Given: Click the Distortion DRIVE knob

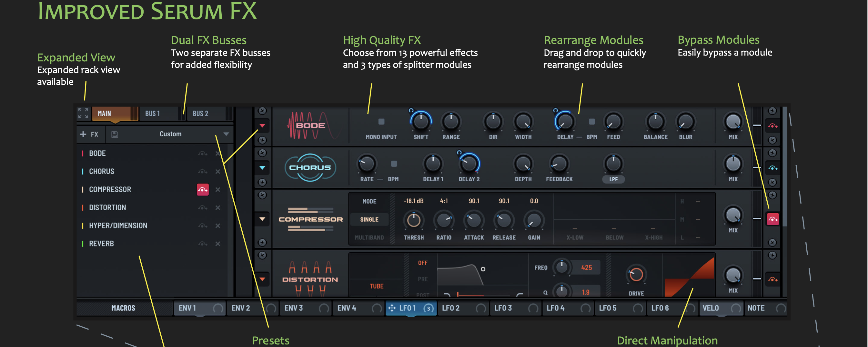Looking at the screenshot, I should (636, 274).
